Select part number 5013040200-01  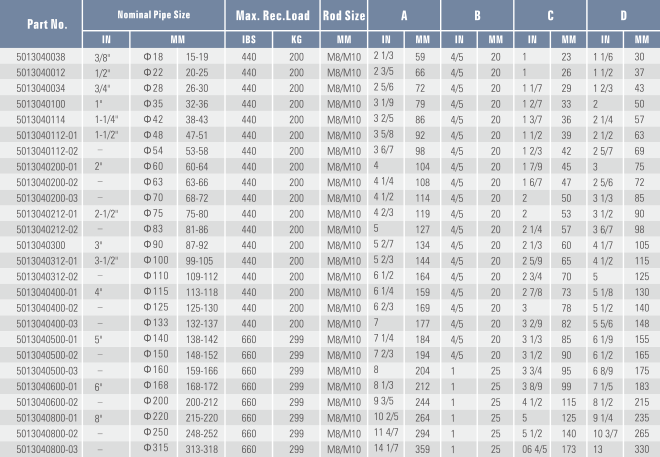[x=47, y=167]
